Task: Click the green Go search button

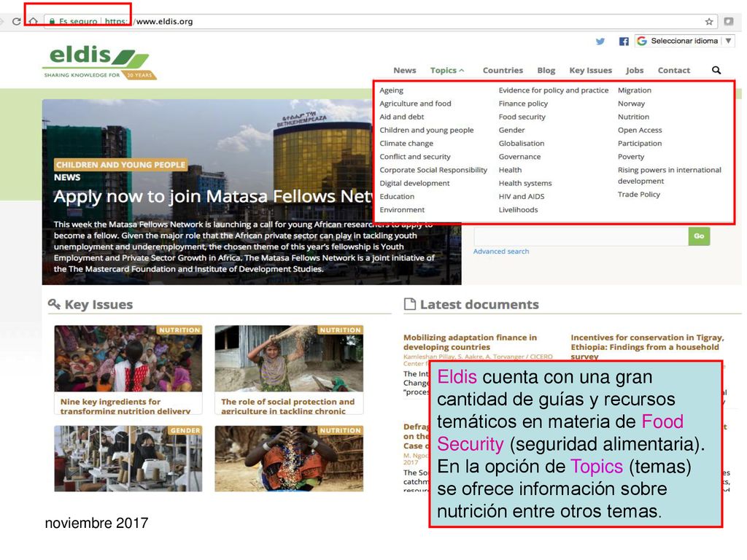Action: pos(699,236)
